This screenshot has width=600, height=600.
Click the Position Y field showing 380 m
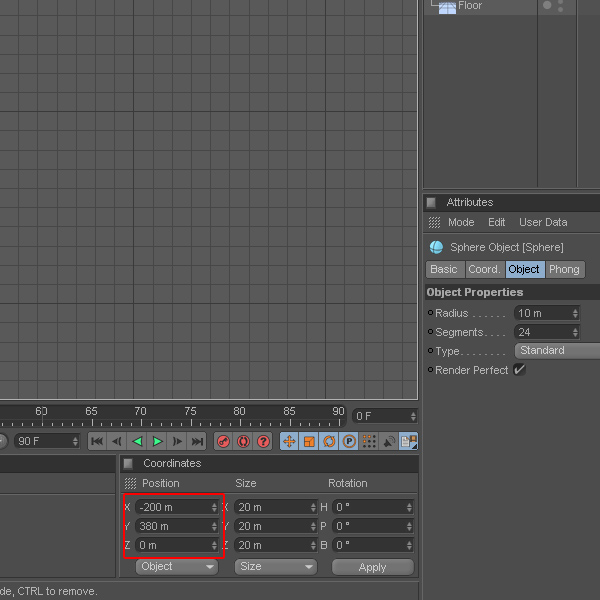pyautogui.click(x=177, y=527)
